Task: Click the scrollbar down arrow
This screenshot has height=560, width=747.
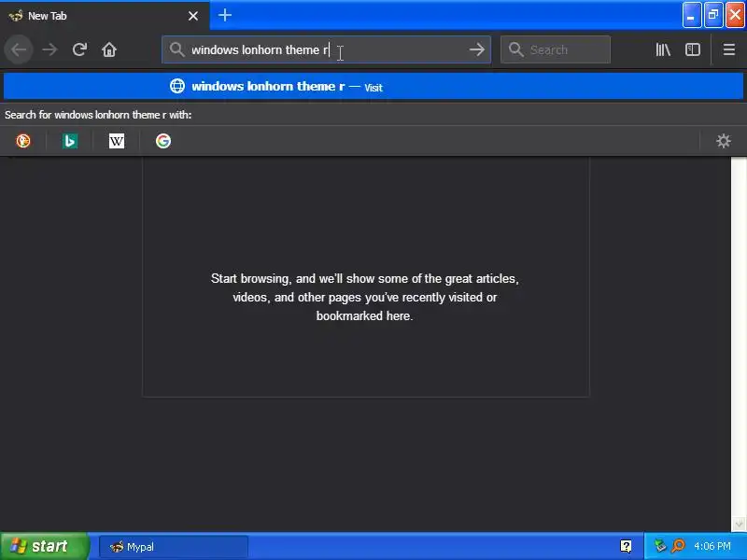Action: (x=739, y=524)
